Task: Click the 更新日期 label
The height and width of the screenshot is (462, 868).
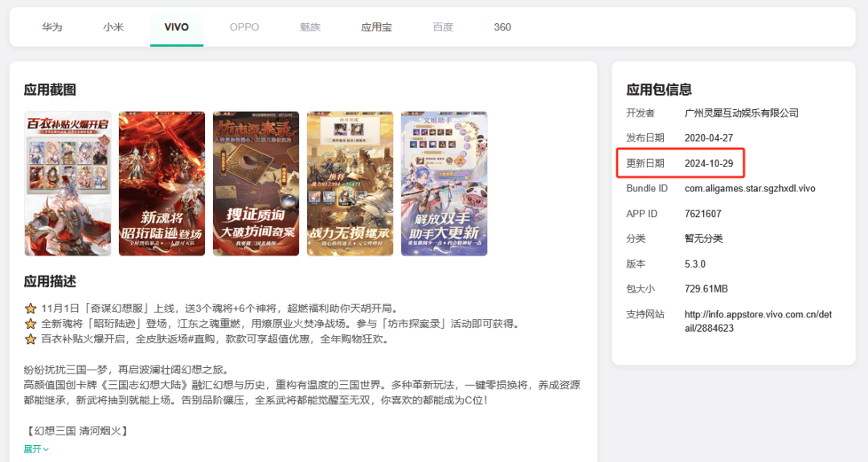Action: point(645,163)
